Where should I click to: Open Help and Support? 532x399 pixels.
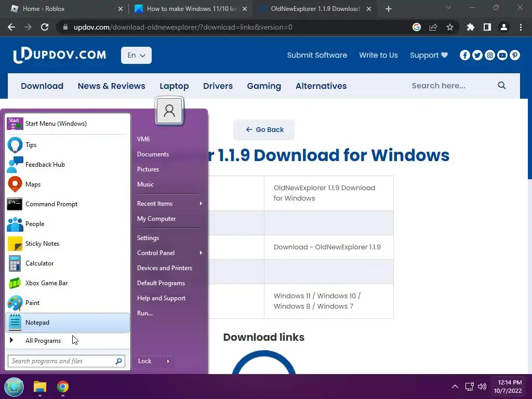pyautogui.click(x=161, y=298)
